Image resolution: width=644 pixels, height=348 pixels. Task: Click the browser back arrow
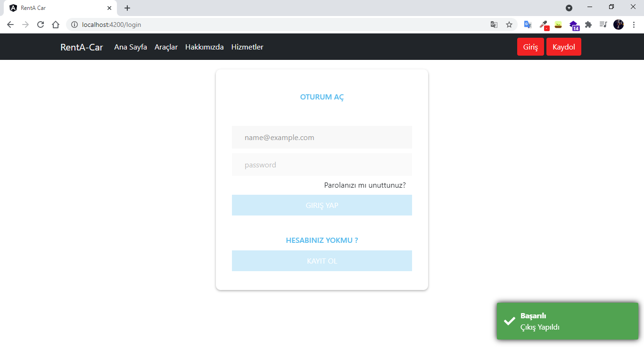pyautogui.click(x=10, y=25)
